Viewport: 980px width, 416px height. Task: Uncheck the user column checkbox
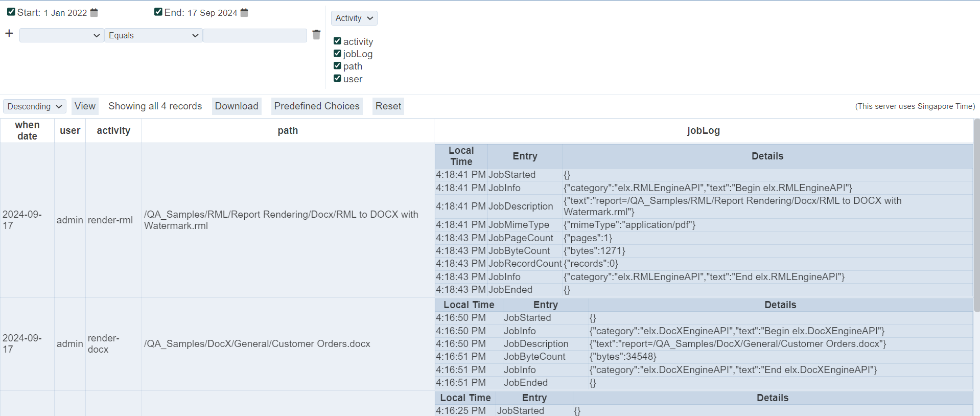[x=337, y=78]
